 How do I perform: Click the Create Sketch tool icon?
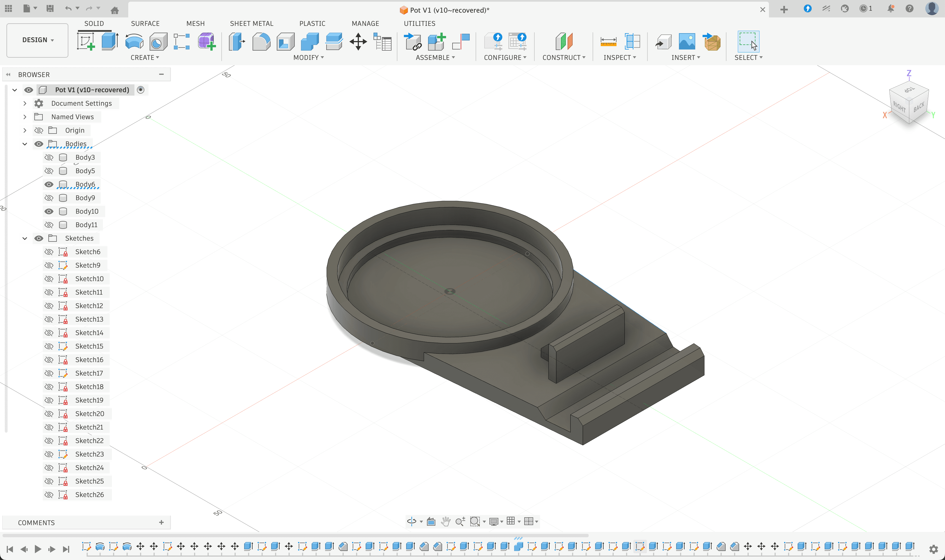(x=86, y=41)
